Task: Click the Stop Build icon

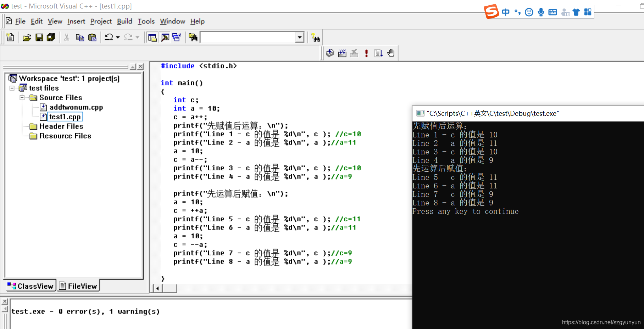Action: click(x=354, y=53)
